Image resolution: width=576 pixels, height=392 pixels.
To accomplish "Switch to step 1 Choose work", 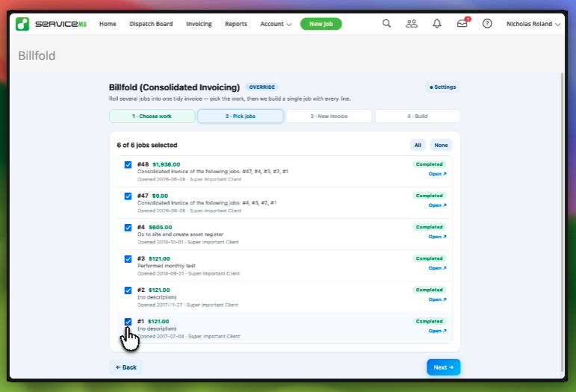I will (152, 116).
